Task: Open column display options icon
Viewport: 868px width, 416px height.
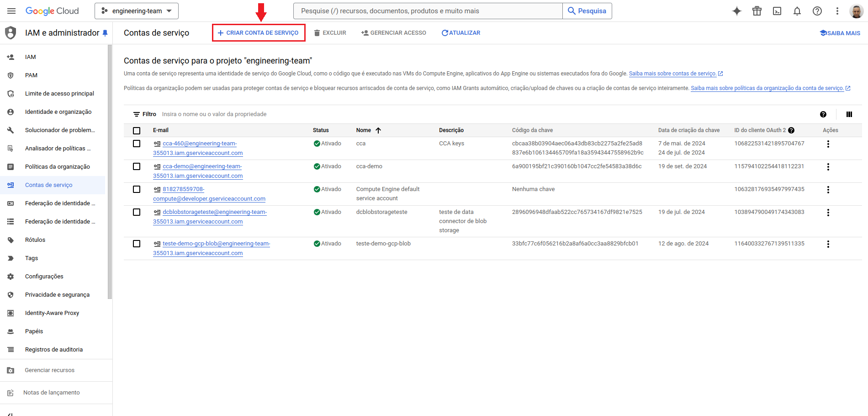Action: tap(849, 114)
